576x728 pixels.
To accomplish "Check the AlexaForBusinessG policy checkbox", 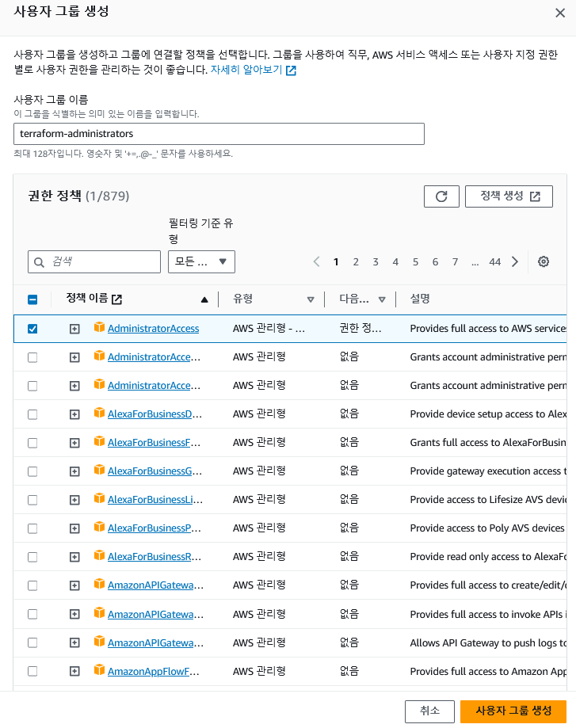I will 32,471.
